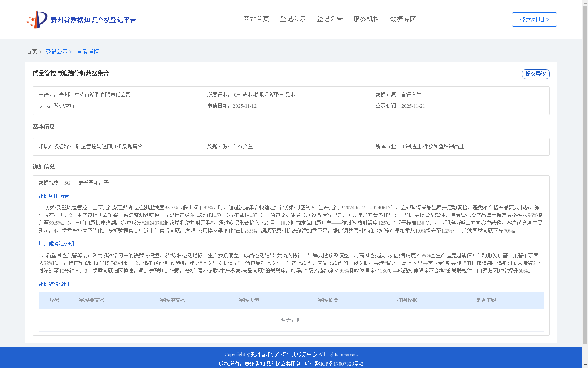Click the 数据结构说明 heading

(x=54, y=284)
